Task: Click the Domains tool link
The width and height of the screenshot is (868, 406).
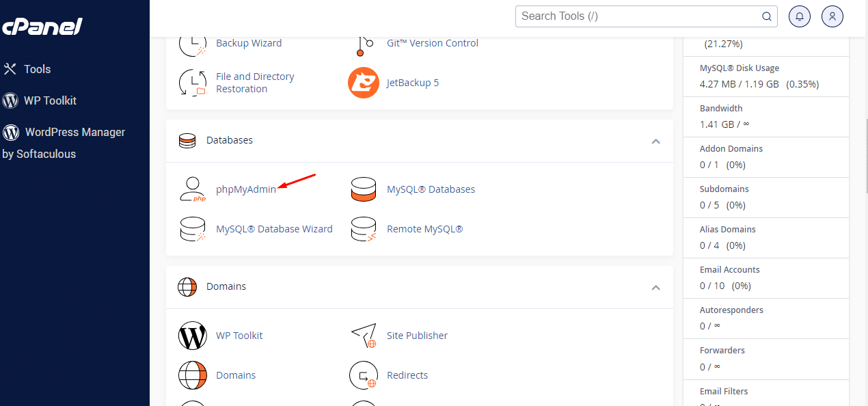Action: tap(236, 375)
